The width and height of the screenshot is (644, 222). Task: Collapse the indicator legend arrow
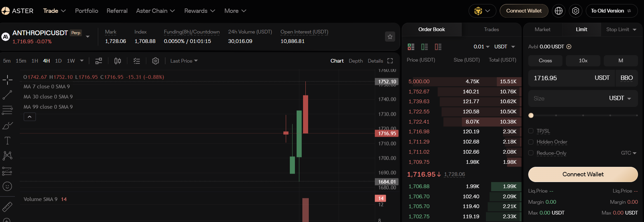click(x=30, y=117)
